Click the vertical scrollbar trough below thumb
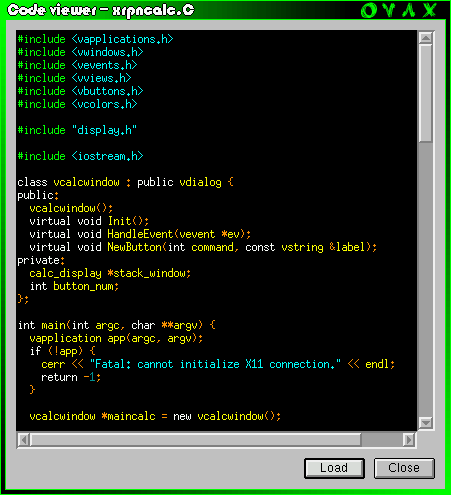 click(426, 279)
